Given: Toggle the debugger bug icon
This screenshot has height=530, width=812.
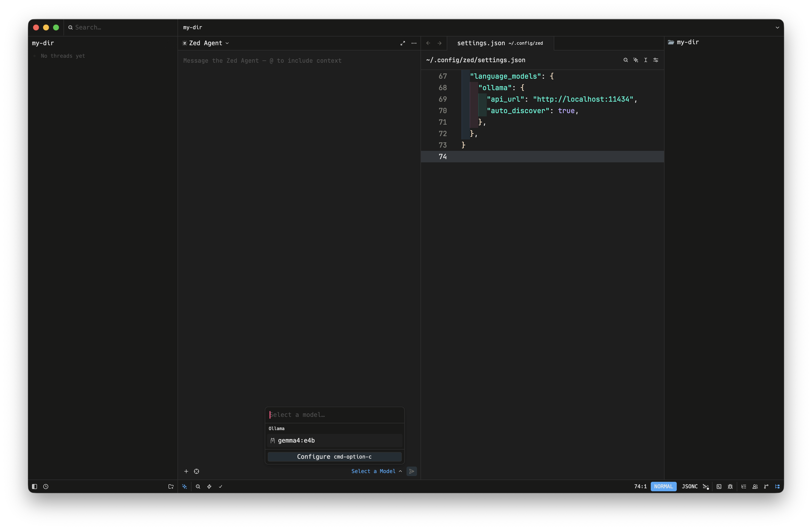Looking at the screenshot, I should pyautogui.click(x=730, y=487).
